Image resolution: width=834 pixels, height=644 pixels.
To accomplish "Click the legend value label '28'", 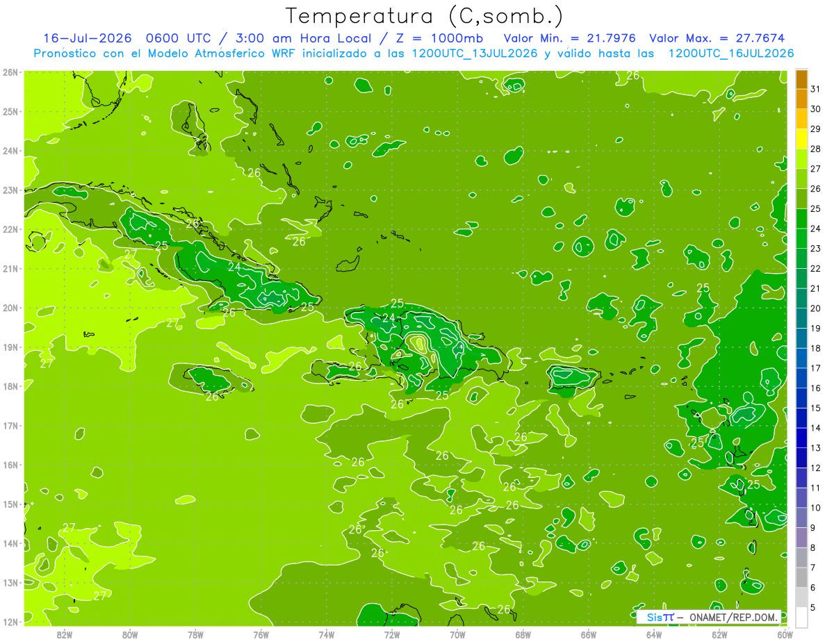I will (x=815, y=149).
